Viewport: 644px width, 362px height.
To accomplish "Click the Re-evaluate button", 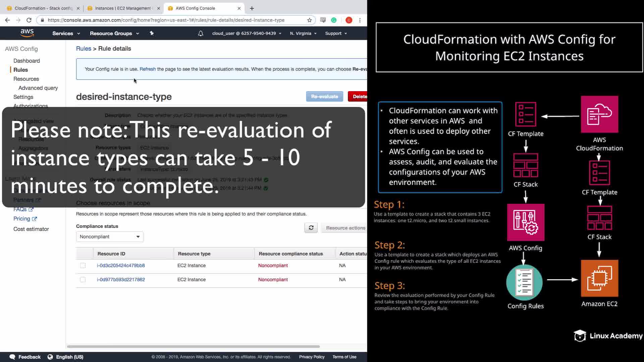I will pos(324,97).
